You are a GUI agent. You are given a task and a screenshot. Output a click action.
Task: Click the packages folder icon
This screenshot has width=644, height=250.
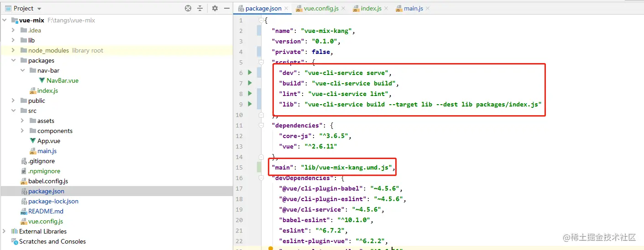pyautogui.click(x=24, y=60)
